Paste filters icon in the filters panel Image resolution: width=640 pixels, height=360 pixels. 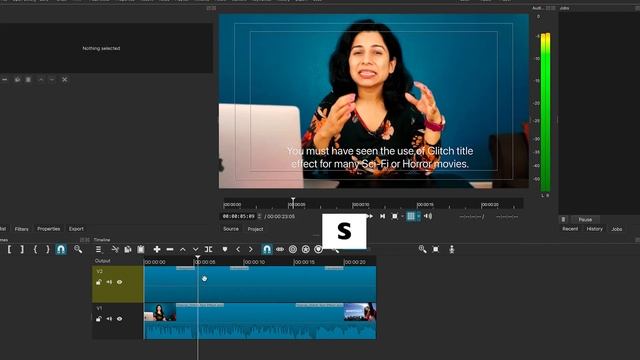[28, 80]
